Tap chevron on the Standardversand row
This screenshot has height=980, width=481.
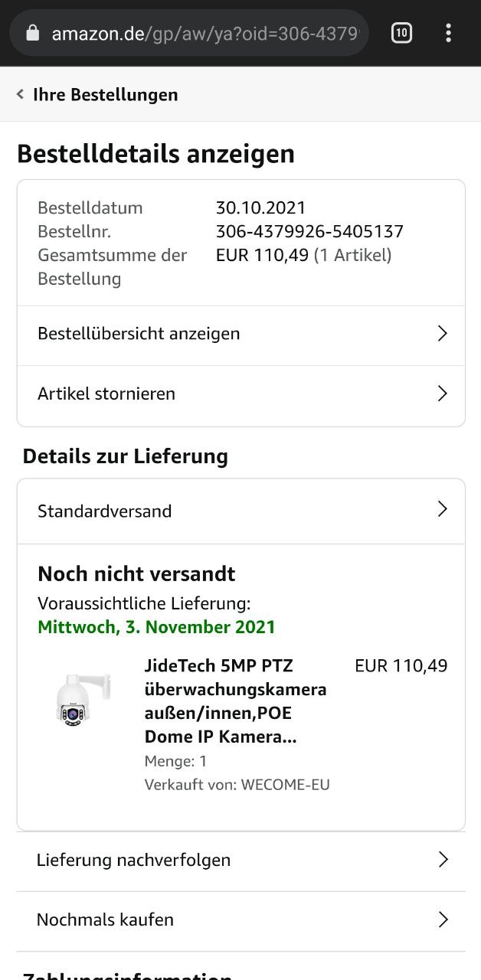442,510
